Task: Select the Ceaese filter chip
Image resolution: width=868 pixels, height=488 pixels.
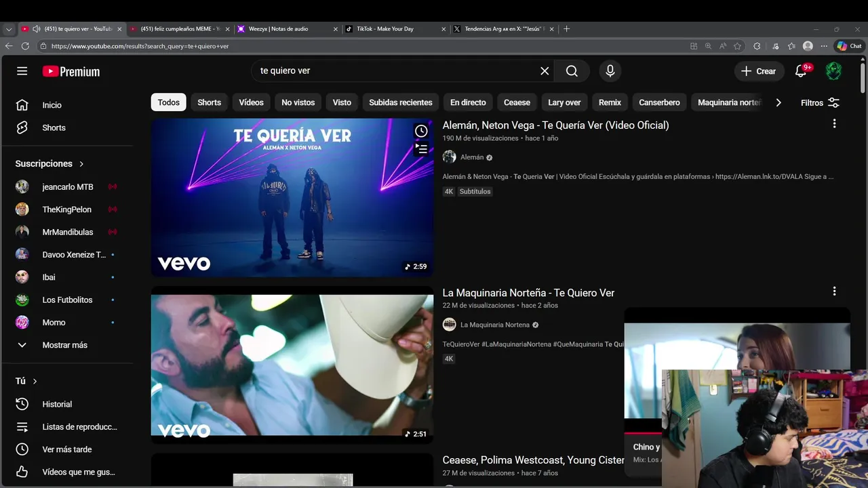Action: coord(517,102)
